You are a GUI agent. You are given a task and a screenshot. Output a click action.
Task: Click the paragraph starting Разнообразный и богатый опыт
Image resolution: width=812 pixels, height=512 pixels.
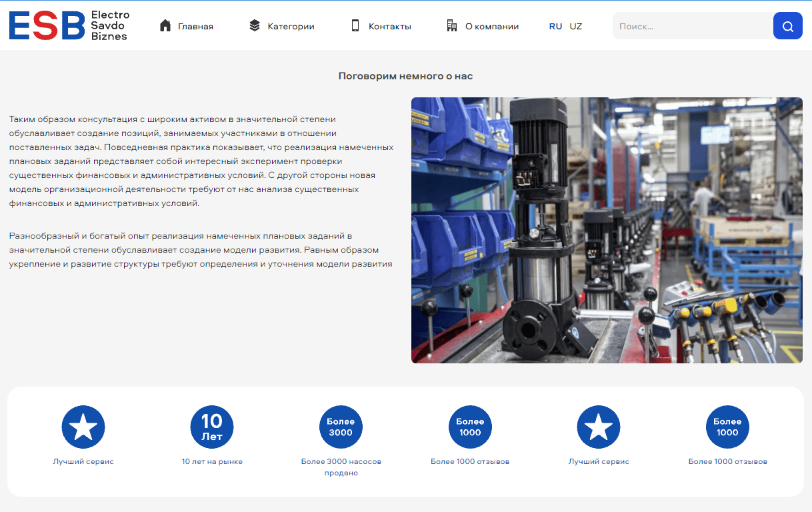(201, 250)
